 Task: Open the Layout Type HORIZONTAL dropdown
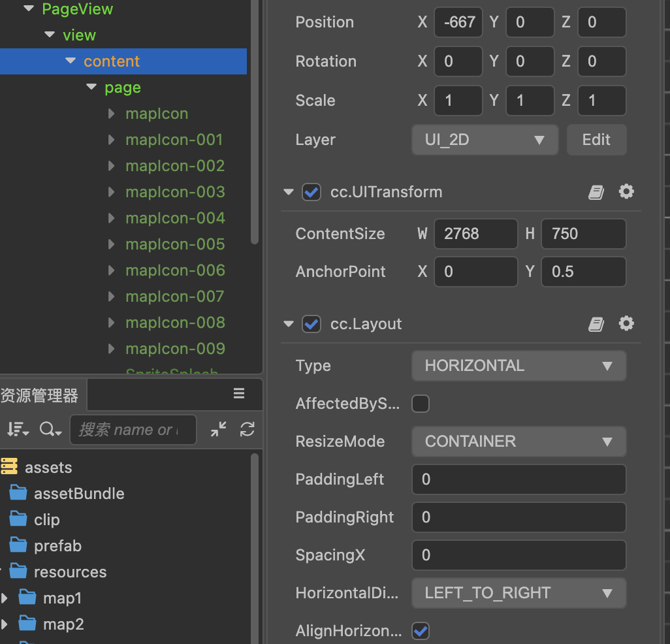coord(518,366)
